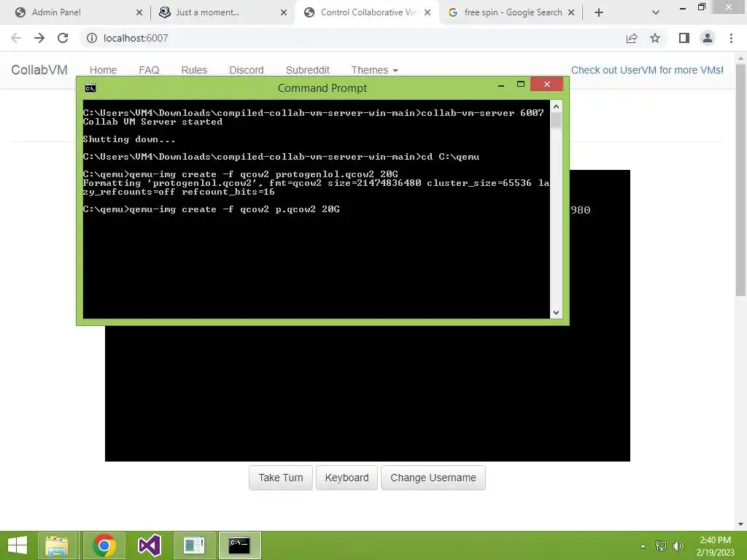
Task: Open Visual Studio from taskbar
Action: tap(149, 545)
